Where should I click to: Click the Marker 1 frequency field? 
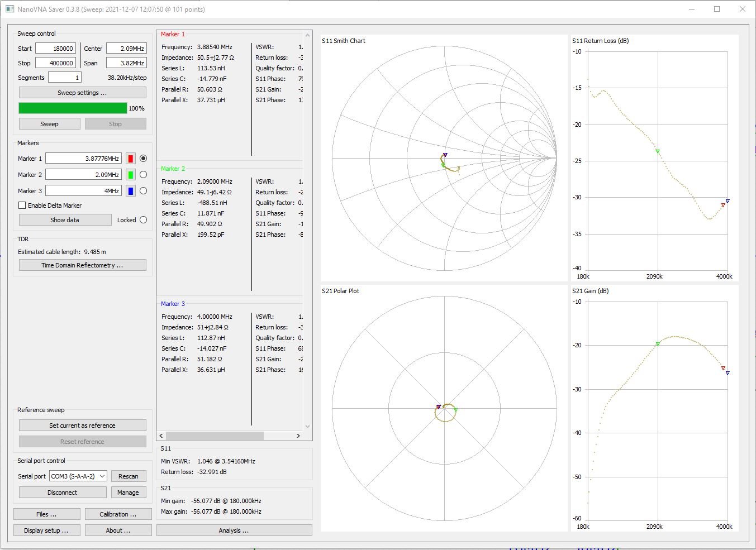[x=84, y=159]
